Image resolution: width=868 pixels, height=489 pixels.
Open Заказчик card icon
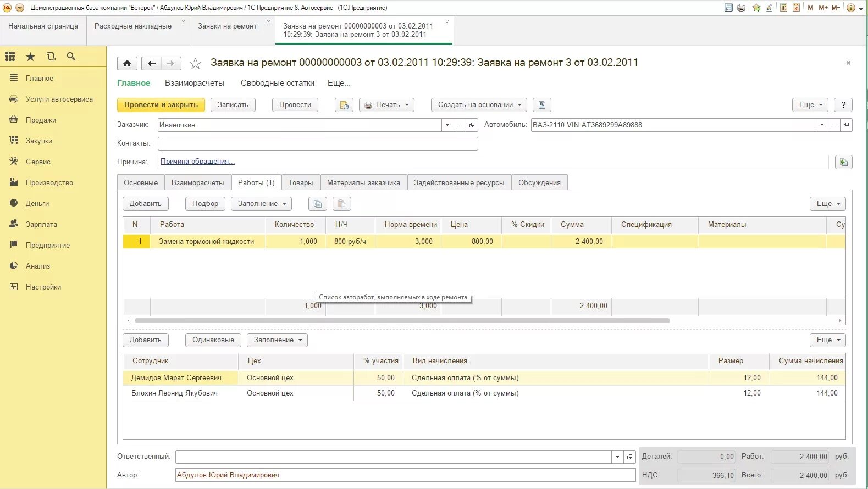pyautogui.click(x=472, y=125)
